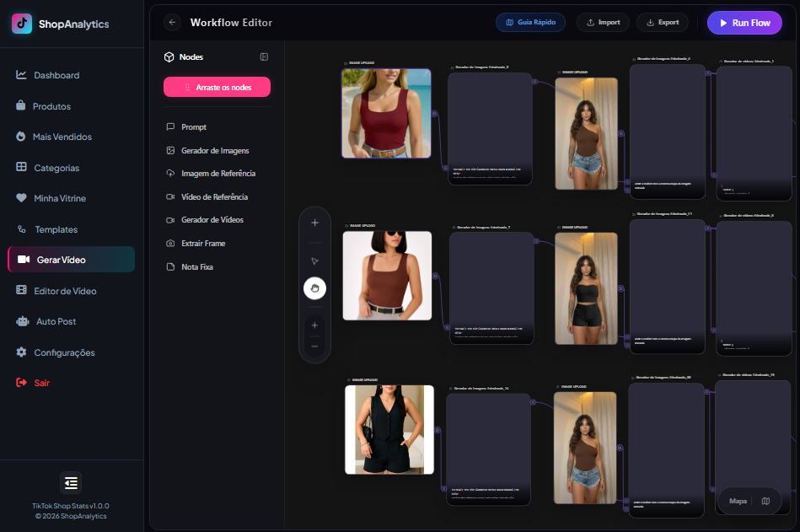The image size is (800, 532).
Task: Go back using the arrow beside Workflow Editor
Action: (173, 23)
